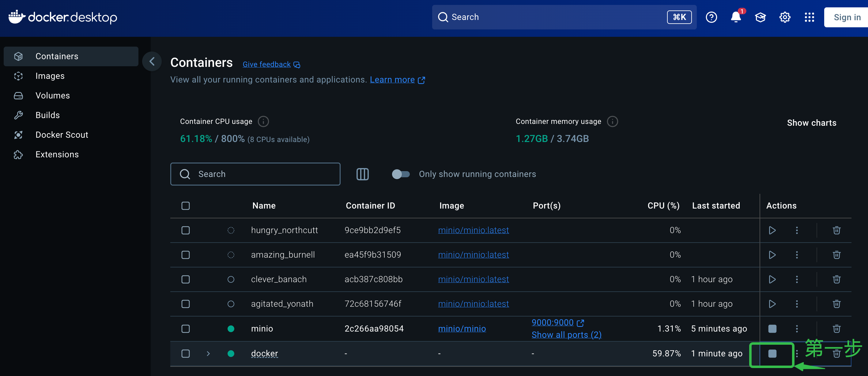Click Show all ports (2)
Image resolution: width=868 pixels, height=376 pixels.
[566, 335]
